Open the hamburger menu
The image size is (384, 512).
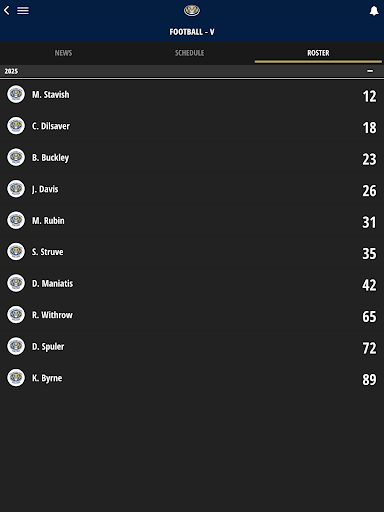(x=23, y=10)
